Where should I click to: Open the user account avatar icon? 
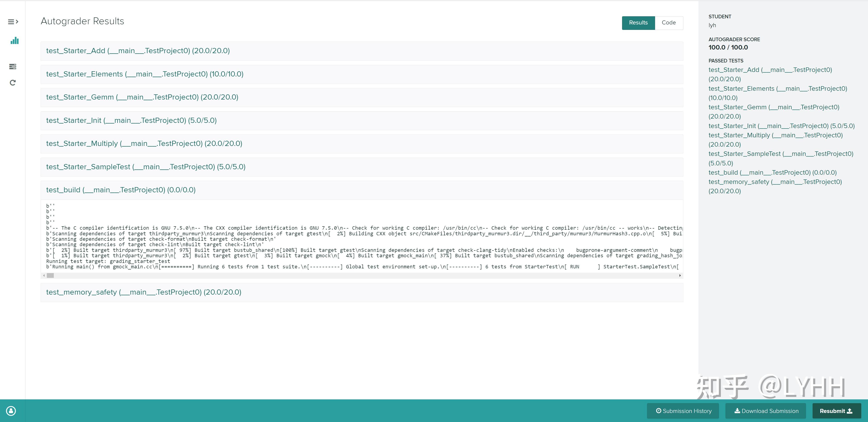click(x=11, y=410)
